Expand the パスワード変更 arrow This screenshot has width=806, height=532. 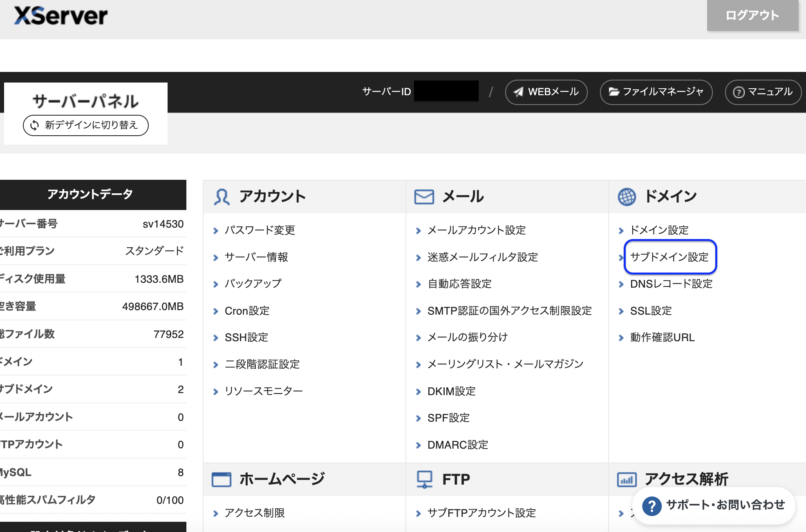[215, 230]
